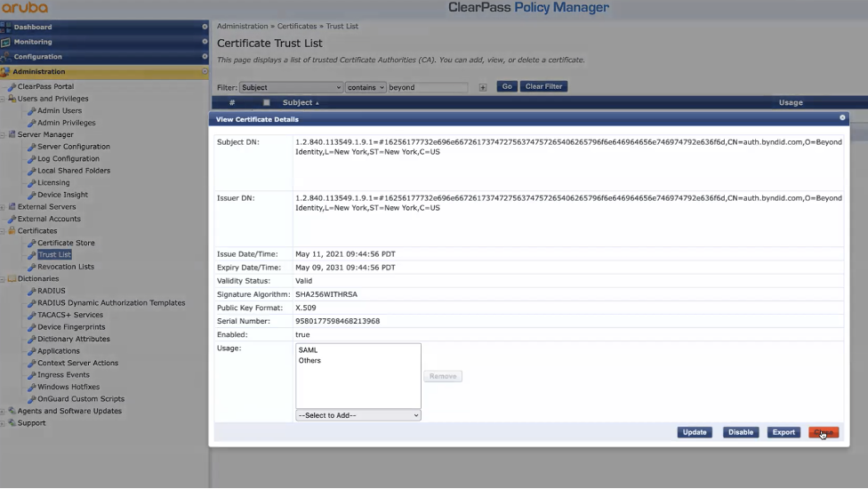Open Certificate Store in sidebar
The width and height of the screenshot is (868, 489).
click(x=66, y=243)
